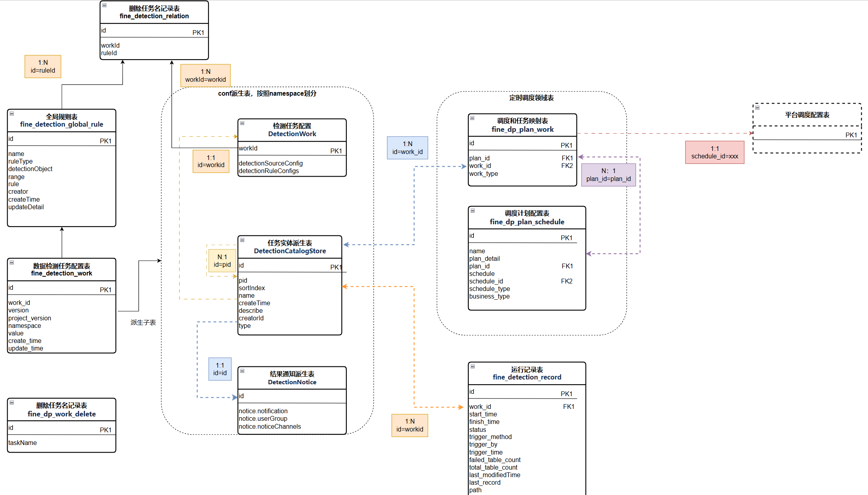Click the collapse icon on DetectionNotice

(242, 371)
